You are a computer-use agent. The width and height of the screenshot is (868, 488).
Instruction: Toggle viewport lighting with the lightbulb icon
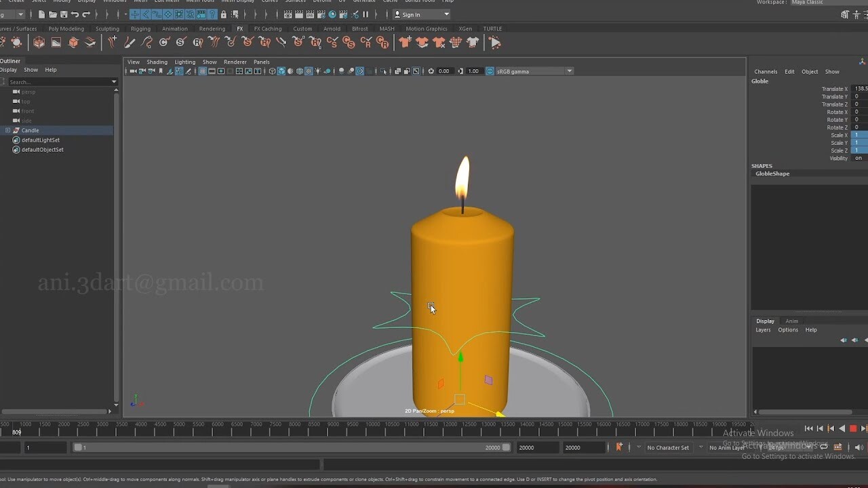tap(318, 71)
